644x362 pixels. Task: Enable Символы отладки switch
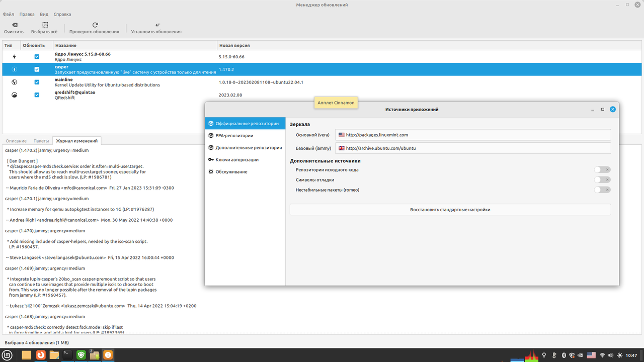coord(602,179)
